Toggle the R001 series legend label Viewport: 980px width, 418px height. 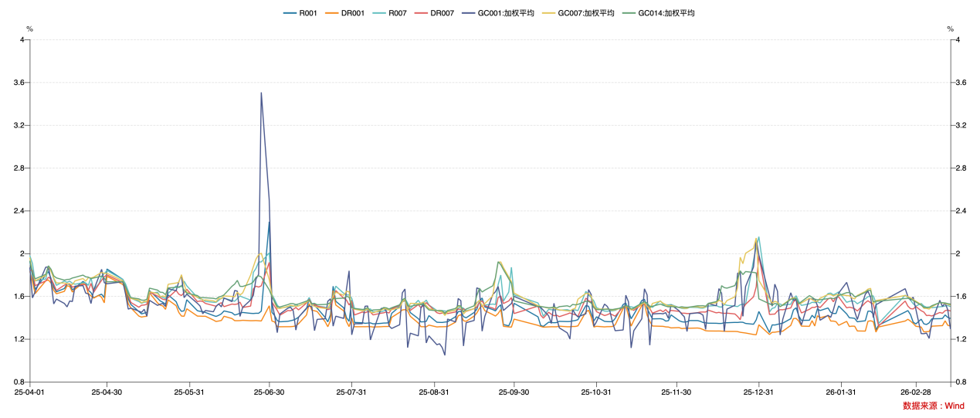[x=308, y=13]
